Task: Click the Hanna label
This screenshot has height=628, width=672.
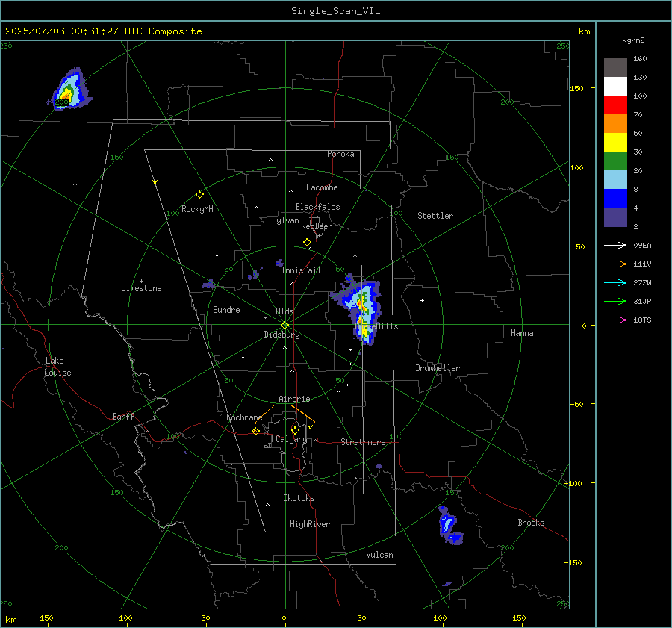Action: (522, 333)
